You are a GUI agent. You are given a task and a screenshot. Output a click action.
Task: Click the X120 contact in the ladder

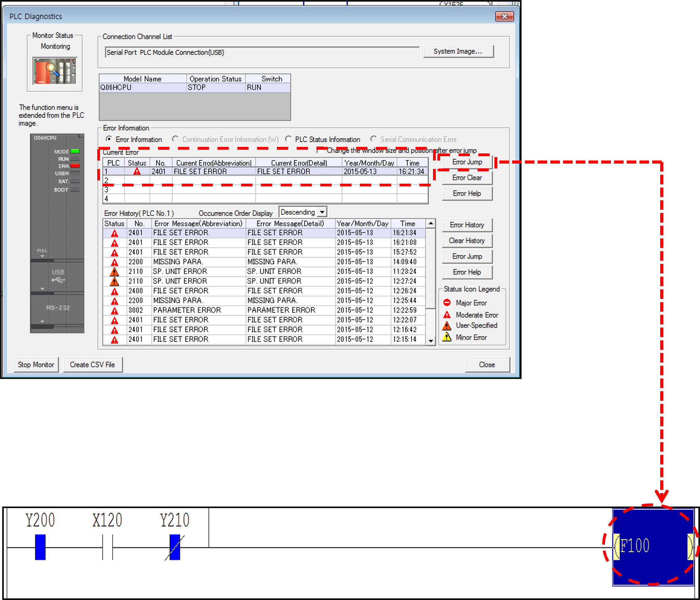point(107,547)
